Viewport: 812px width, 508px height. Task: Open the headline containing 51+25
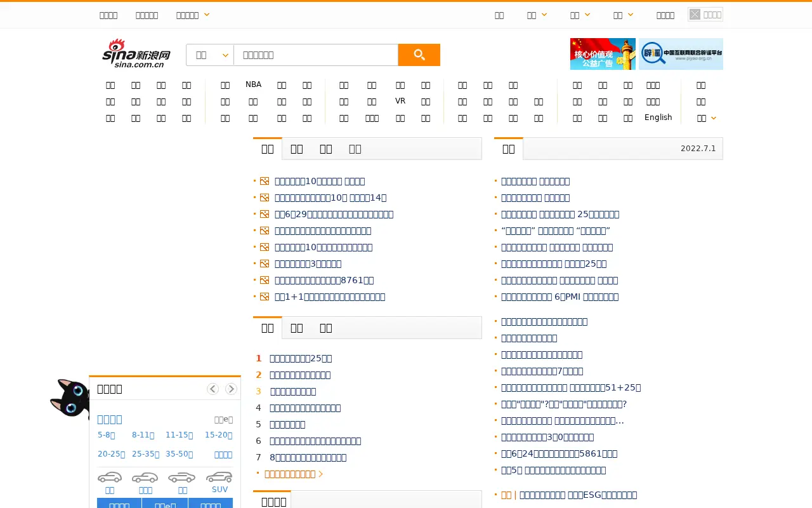(x=571, y=387)
